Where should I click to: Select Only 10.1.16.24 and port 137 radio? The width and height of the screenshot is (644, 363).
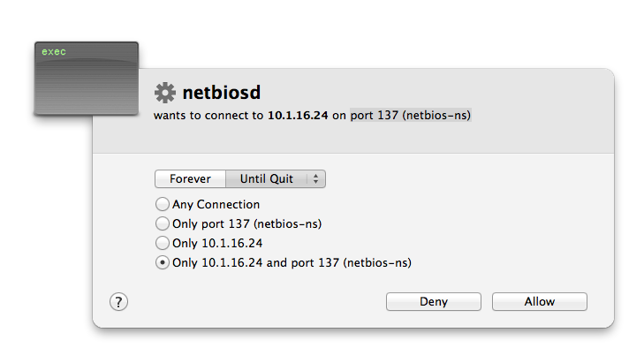coord(163,262)
